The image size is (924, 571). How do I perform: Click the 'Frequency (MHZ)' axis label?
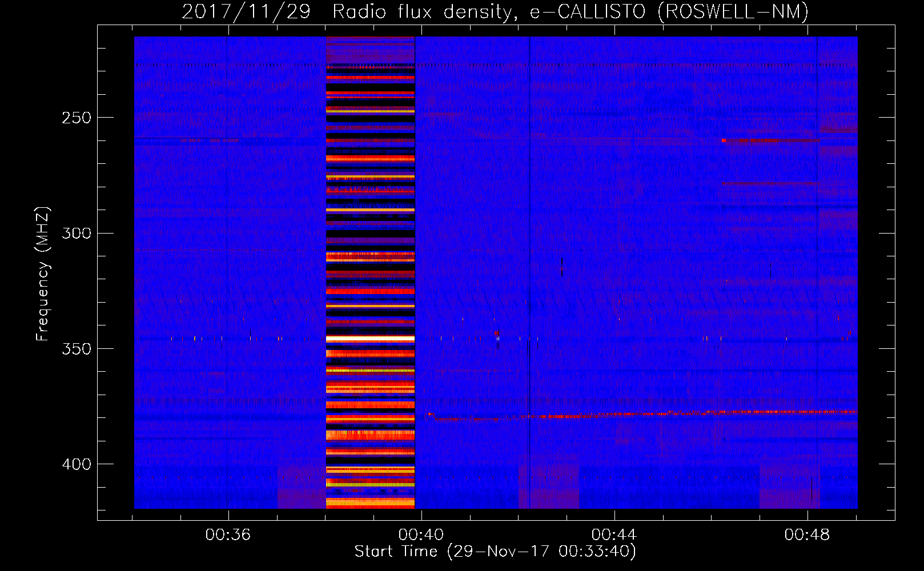point(43,274)
